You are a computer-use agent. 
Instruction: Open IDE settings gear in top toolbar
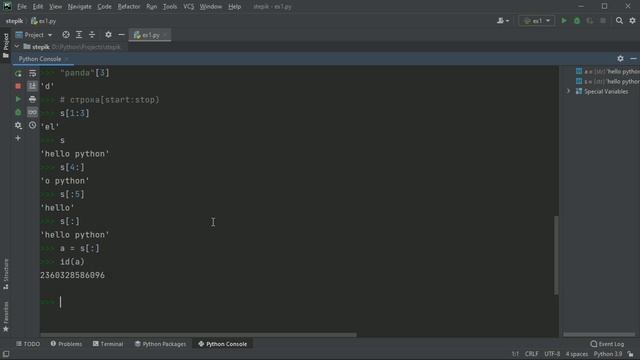[632, 21]
